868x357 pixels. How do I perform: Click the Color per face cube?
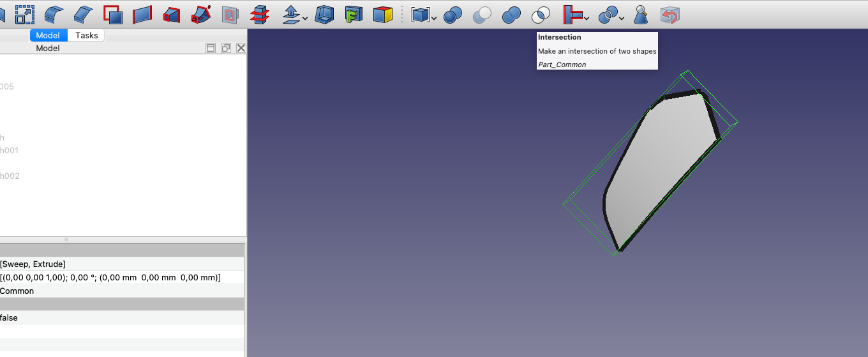coord(382,14)
